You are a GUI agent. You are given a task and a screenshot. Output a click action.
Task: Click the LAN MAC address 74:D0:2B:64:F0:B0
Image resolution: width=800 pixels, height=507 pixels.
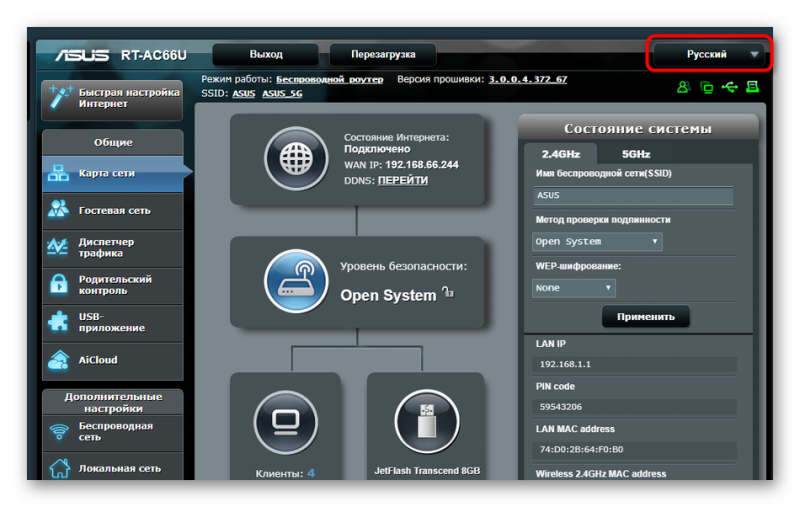click(581, 450)
